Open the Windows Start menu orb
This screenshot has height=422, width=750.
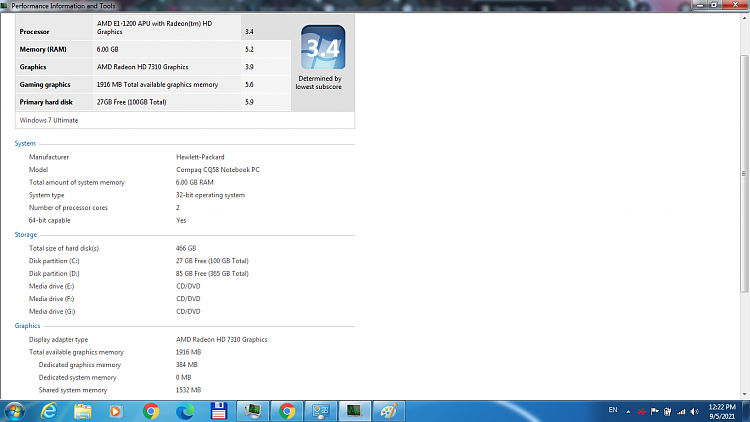pyautogui.click(x=14, y=411)
